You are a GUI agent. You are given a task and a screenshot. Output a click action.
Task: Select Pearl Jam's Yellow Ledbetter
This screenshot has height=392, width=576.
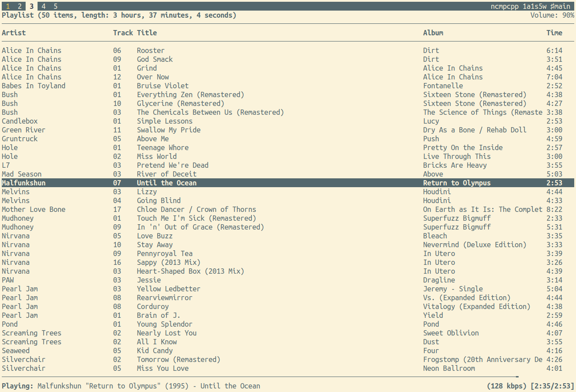pos(168,289)
